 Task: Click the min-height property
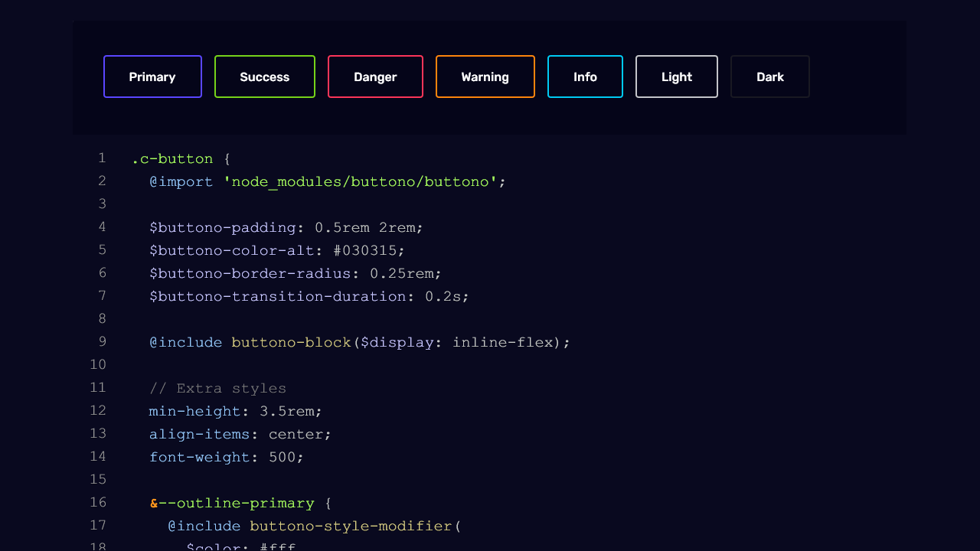tap(194, 412)
